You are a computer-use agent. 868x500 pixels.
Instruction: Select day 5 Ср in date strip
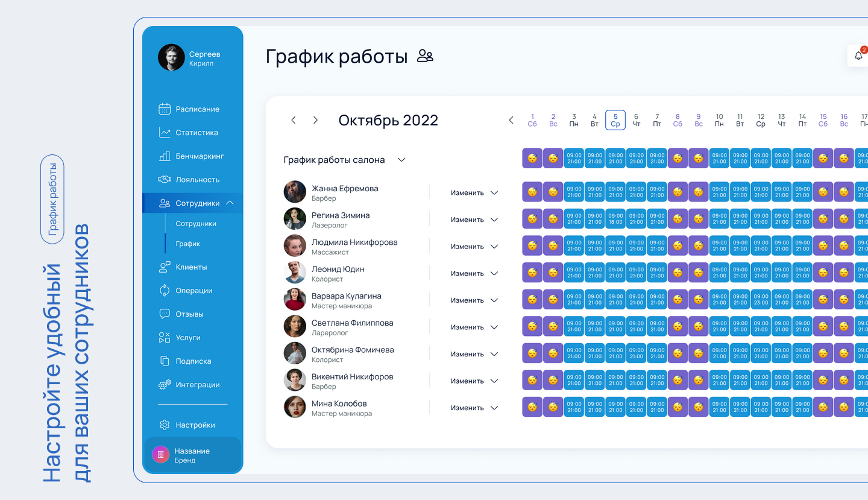(x=615, y=120)
